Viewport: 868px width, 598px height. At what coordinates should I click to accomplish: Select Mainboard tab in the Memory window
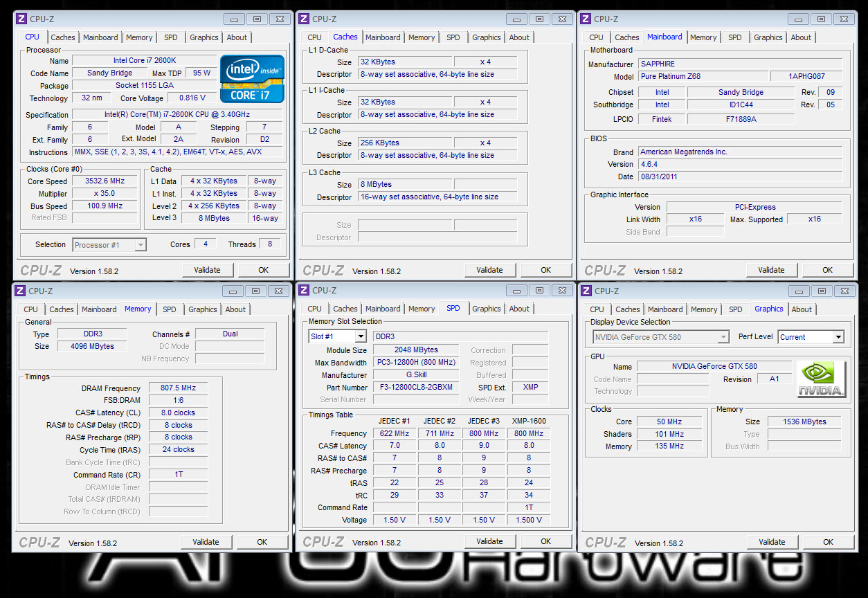tap(100, 309)
